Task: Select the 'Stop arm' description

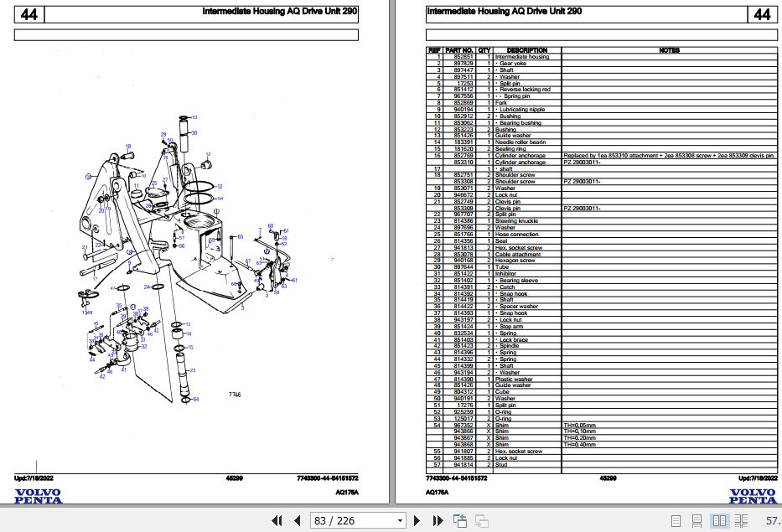Action: [x=511, y=327]
